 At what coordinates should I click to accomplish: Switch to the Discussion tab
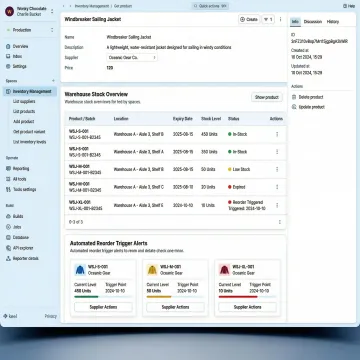point(313,22)
